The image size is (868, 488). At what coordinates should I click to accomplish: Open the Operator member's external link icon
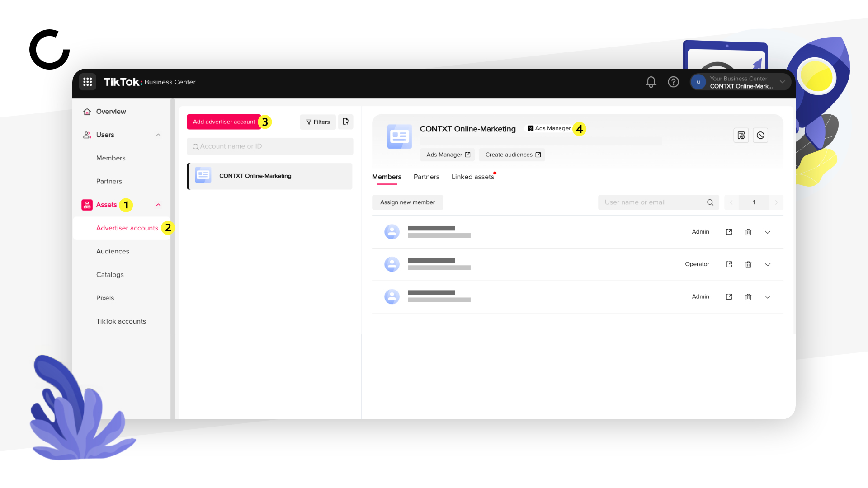[x=729, y=264]
